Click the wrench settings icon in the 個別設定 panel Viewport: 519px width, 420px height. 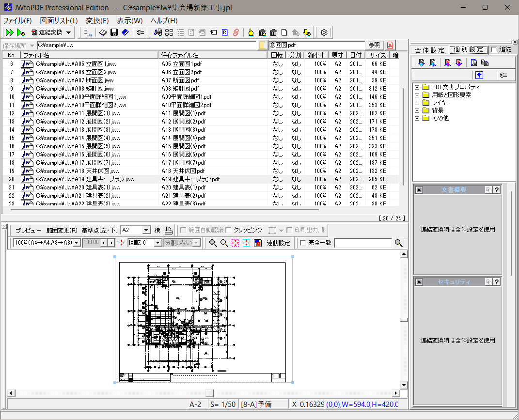tap(503, 75)
